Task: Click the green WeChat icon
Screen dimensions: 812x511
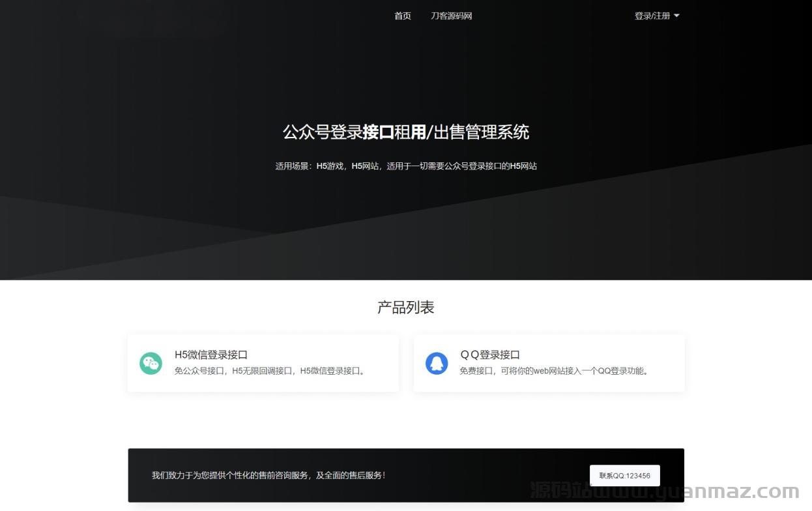Action: [x=151, y=363]
